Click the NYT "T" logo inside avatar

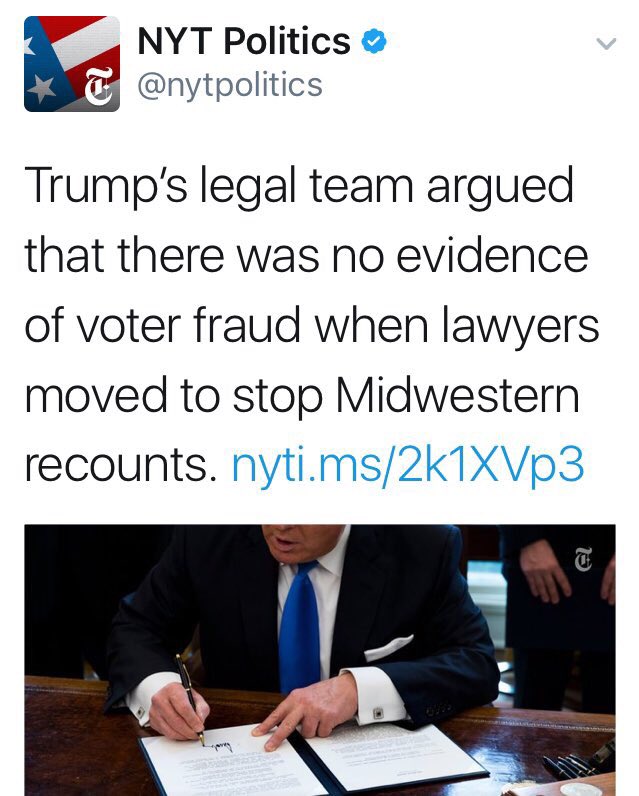(98, 86)
